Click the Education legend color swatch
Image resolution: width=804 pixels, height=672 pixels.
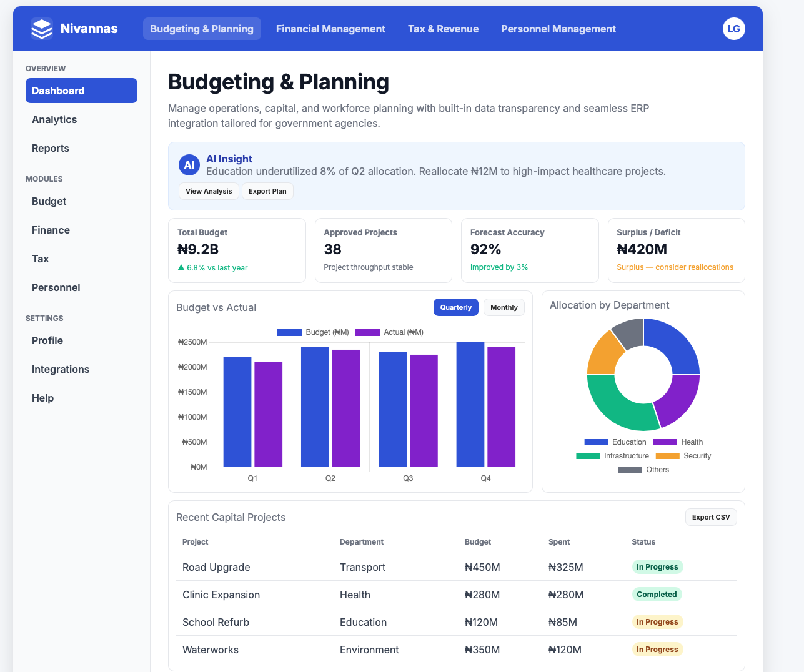pos(596,442)
